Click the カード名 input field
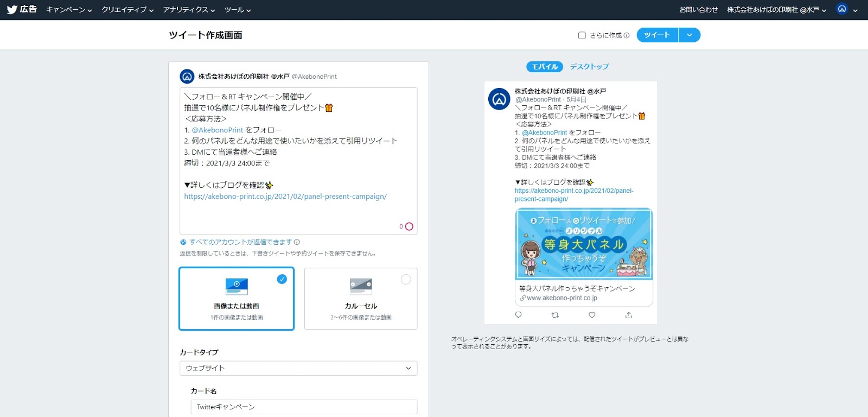Image resolution: width=868 pixels, height=417 pixels. [304, 407]
